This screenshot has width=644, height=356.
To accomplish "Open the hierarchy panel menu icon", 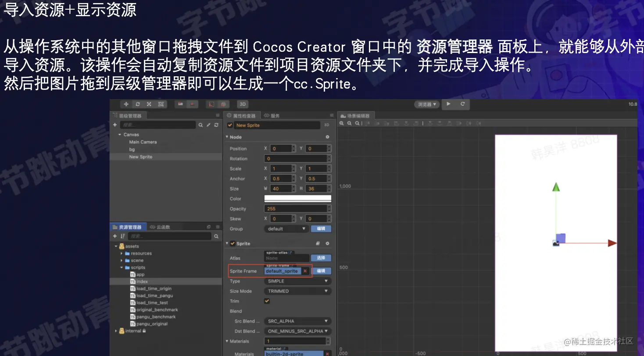I will [218, 116].
